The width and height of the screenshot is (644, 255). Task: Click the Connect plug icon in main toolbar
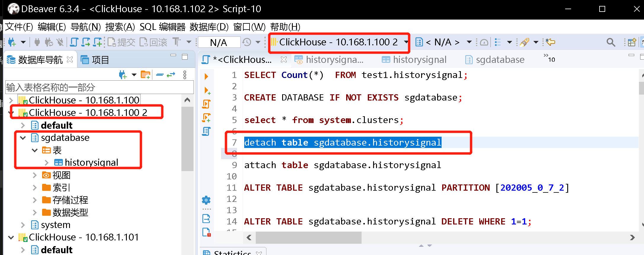37,42
